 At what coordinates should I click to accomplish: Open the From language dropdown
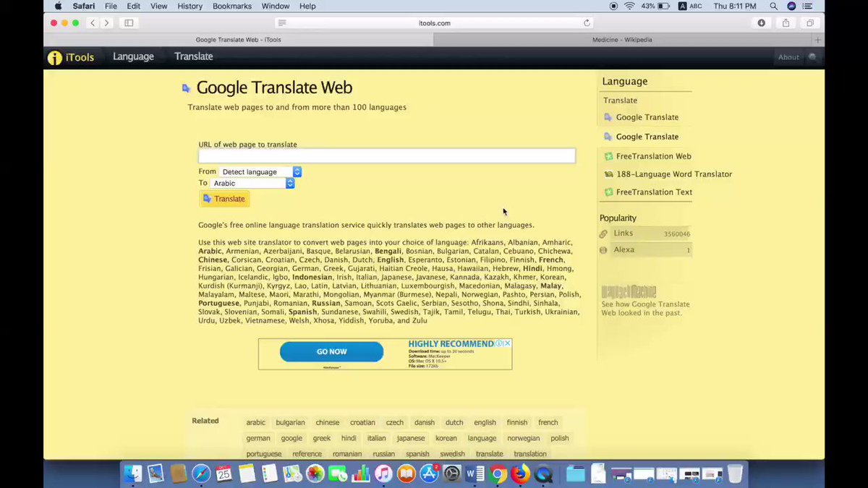pyautogui.click(x=260, y=171)
